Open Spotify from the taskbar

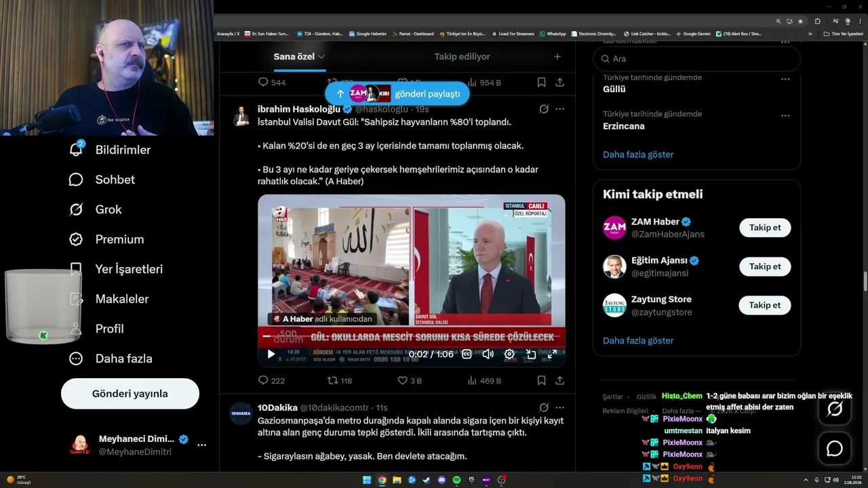point(456,480)
